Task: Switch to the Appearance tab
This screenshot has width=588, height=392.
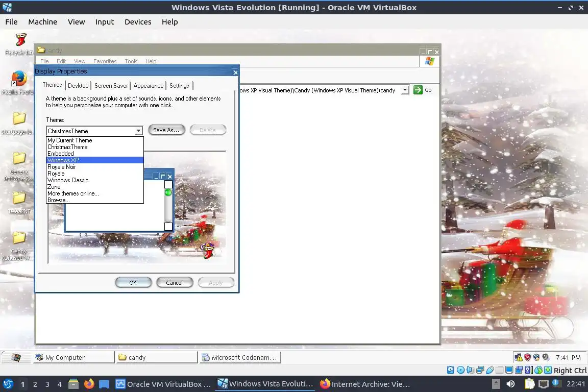Action: tap(149, 86)
